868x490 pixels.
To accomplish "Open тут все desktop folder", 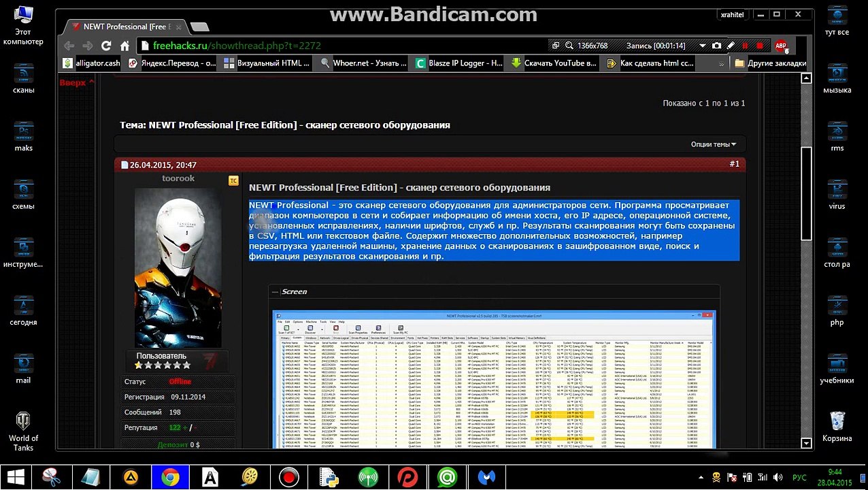I will coord(837,20).
